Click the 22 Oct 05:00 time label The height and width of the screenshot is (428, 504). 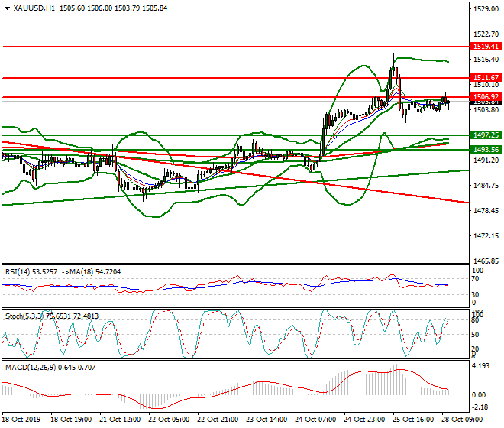[169, 420]
